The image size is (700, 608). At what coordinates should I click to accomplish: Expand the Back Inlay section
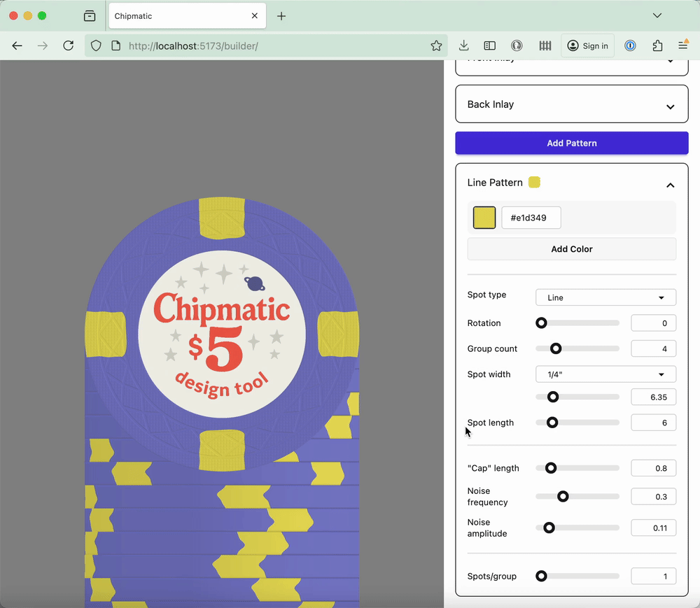(571, 104)
